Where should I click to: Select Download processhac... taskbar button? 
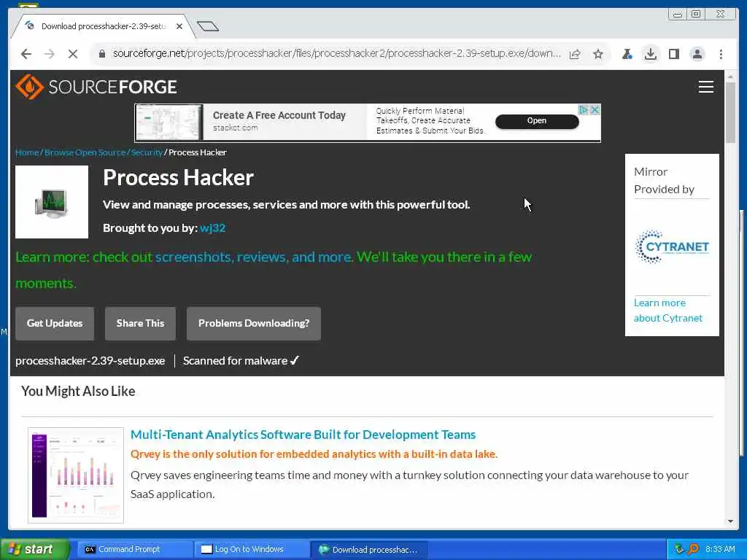(x=368, y=550)
